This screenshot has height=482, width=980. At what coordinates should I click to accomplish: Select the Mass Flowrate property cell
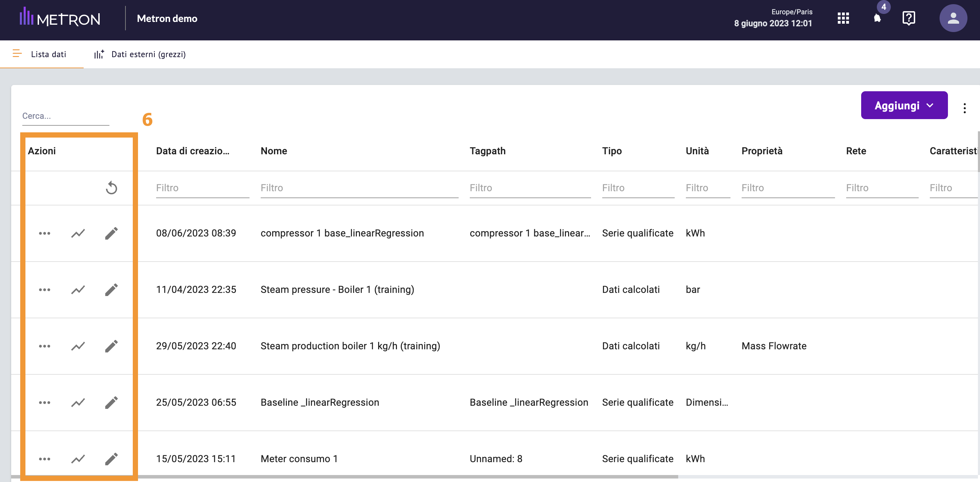[774, 346]
